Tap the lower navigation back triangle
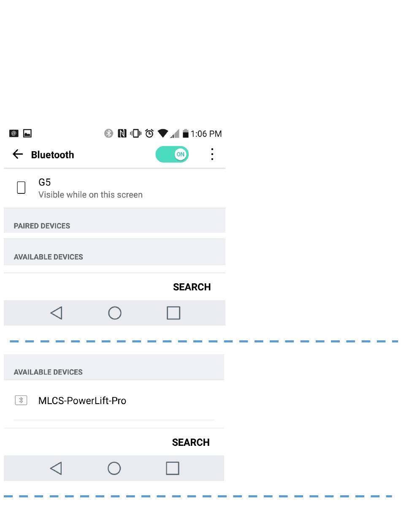Screen dimensions: 401x532 pyautogui.click(x=56, y=468)
